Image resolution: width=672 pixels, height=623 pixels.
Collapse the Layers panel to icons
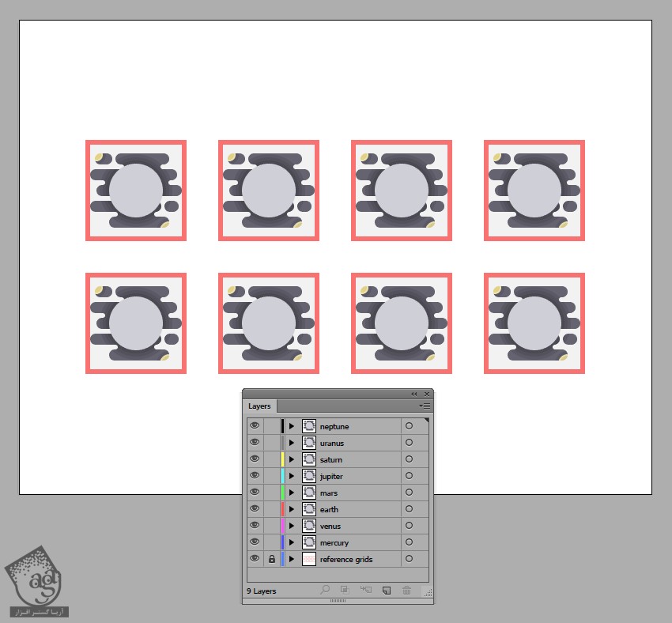(413, 394)
